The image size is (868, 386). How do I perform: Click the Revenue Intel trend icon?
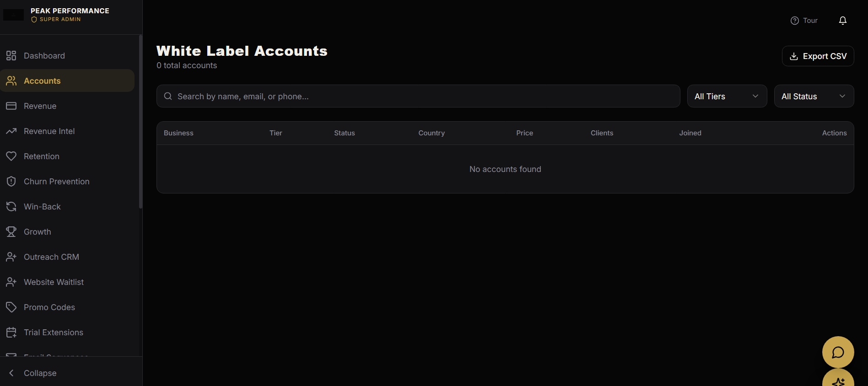[11, 131]
